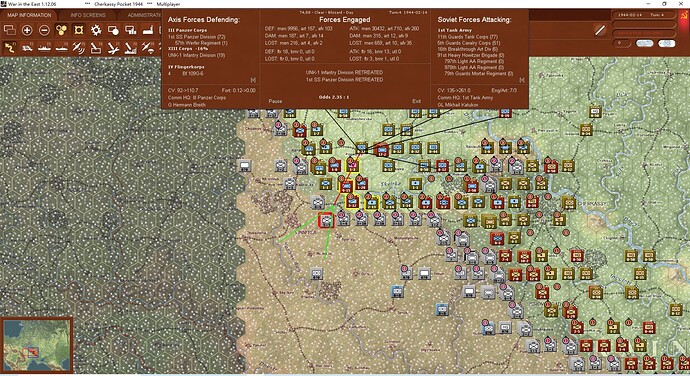Viewport: 690px width, 376px height.
Task: Click III Panzer Corps header in report
Action: [187, 30]
